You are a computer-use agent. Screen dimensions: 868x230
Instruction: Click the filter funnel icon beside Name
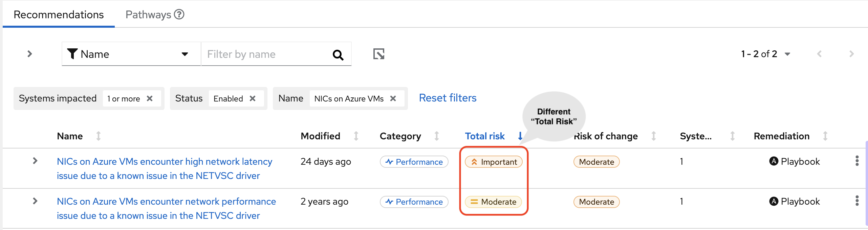pyautogui.click(x=72, y=53)
